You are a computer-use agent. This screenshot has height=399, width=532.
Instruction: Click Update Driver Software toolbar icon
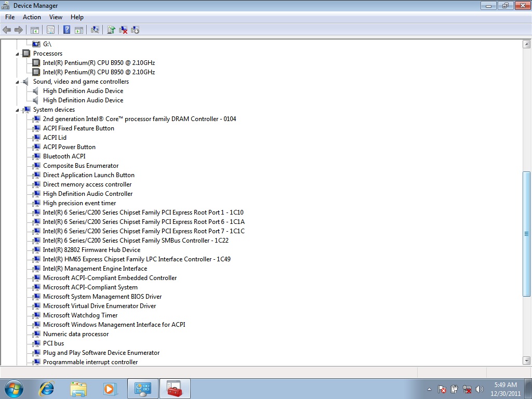pyautogui.click(x=111, y=30)
